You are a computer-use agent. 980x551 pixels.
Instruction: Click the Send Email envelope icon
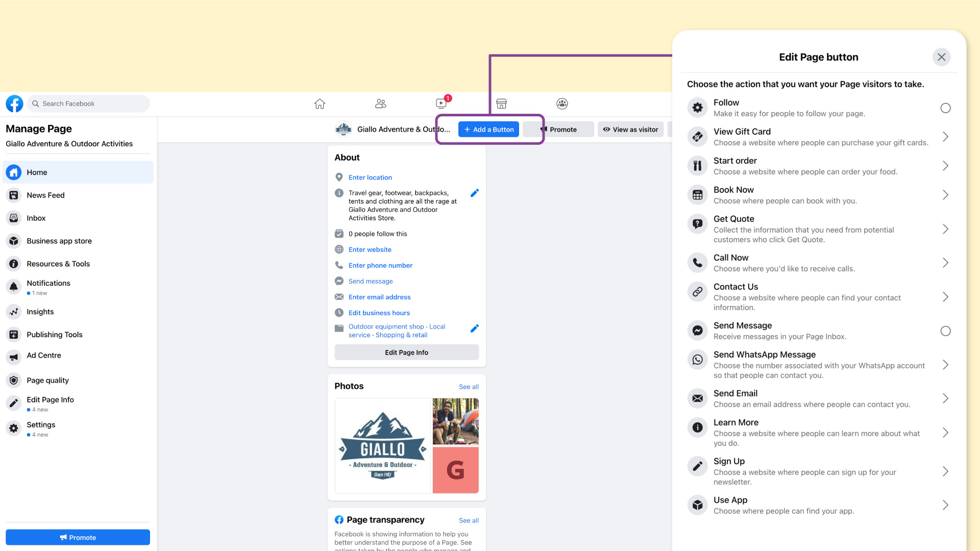(x=697, y=398)
